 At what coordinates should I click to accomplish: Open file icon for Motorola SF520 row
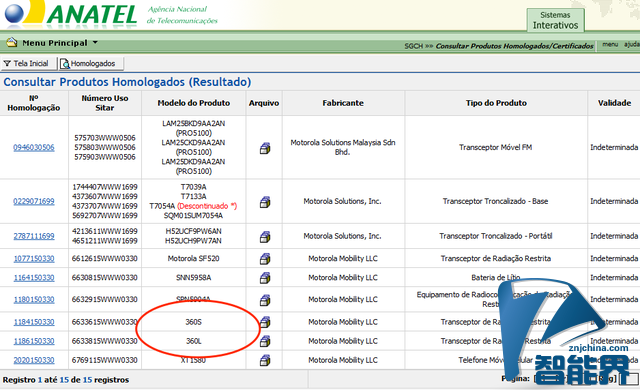click(265, 259)
